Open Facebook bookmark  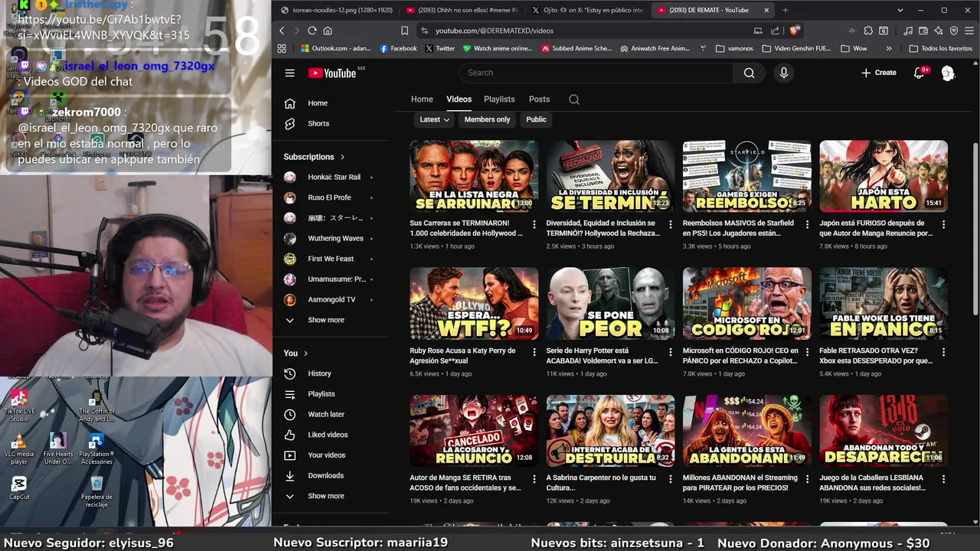point(398,48)
